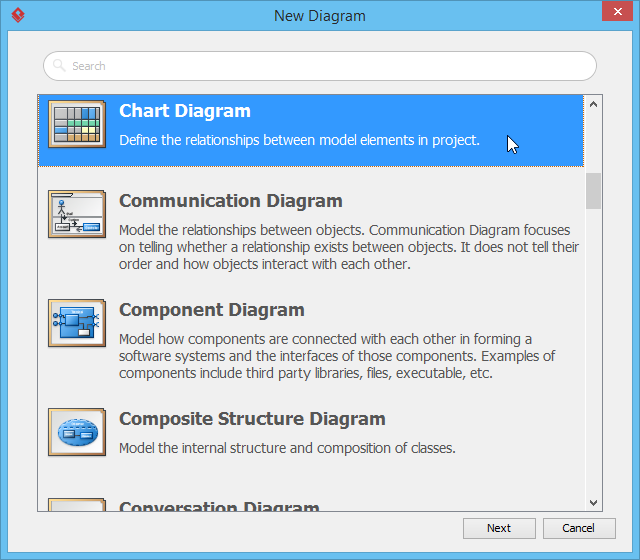The height and width of the screenshot is (560, 640).
Task: Click 'Model the internal structure and composition' description
Action: coord(287,448)
